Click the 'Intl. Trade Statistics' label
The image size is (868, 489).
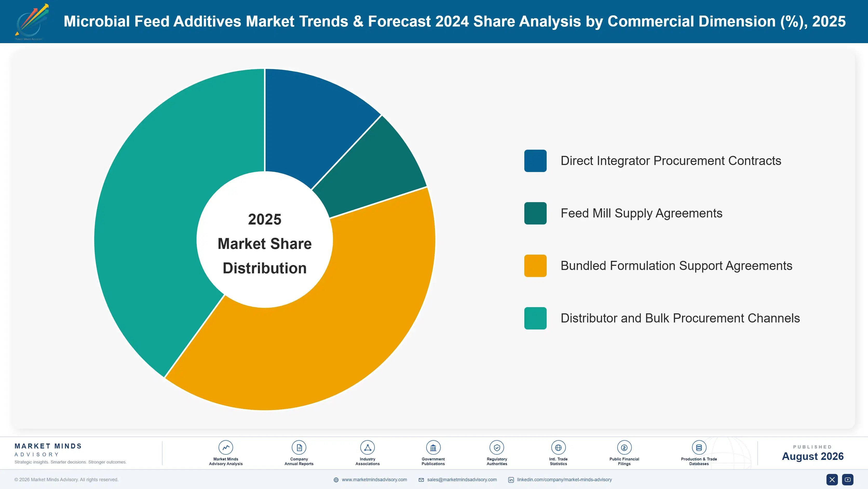[558, 461]
